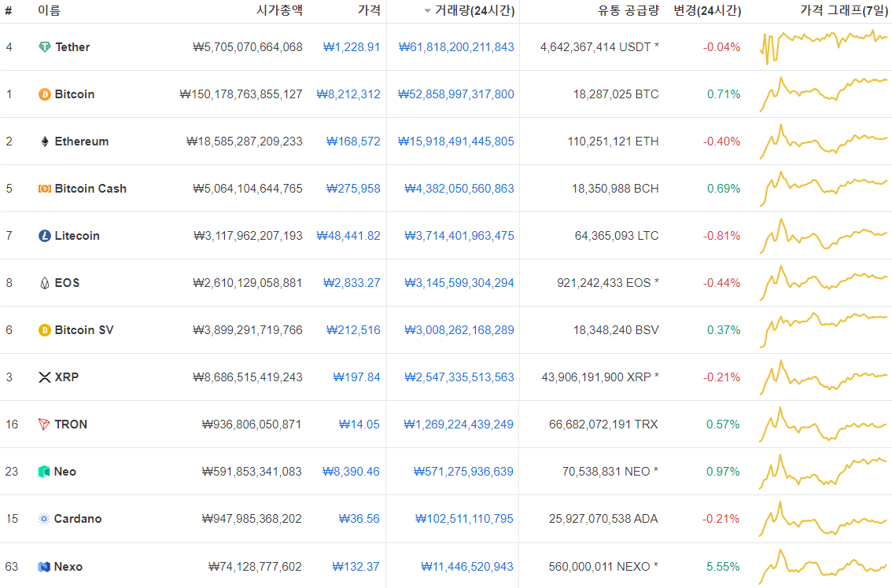Image resolution: width=892 pixels, height=588 pixels.
Task: Open Bitcoin 7-day price graph
Action: [824, 94]
